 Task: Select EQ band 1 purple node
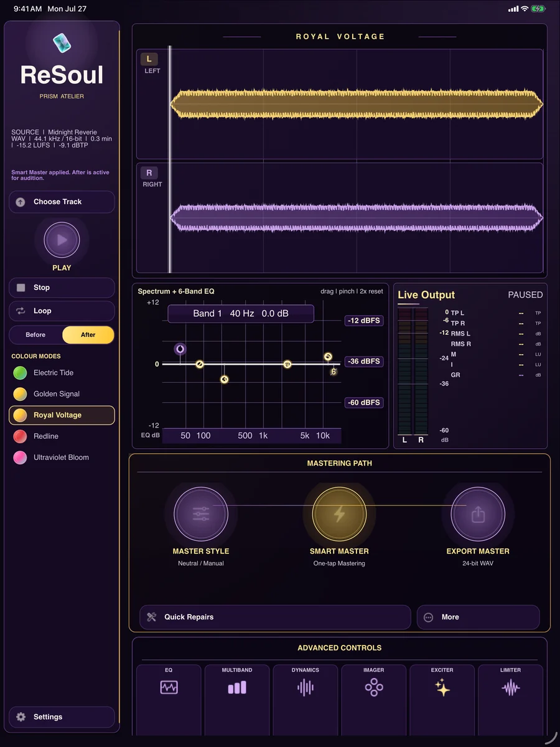(x=180, y=349)
